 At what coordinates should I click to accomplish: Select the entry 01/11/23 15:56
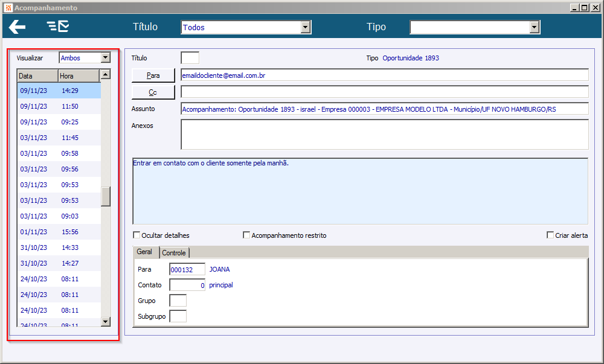pos(59,232)
